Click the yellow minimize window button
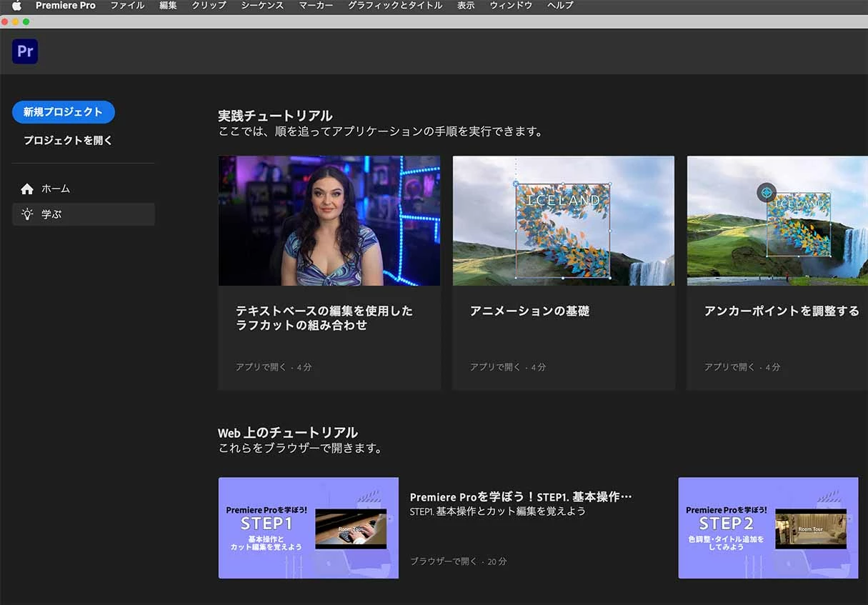868x605 pixels. [16, 22]
